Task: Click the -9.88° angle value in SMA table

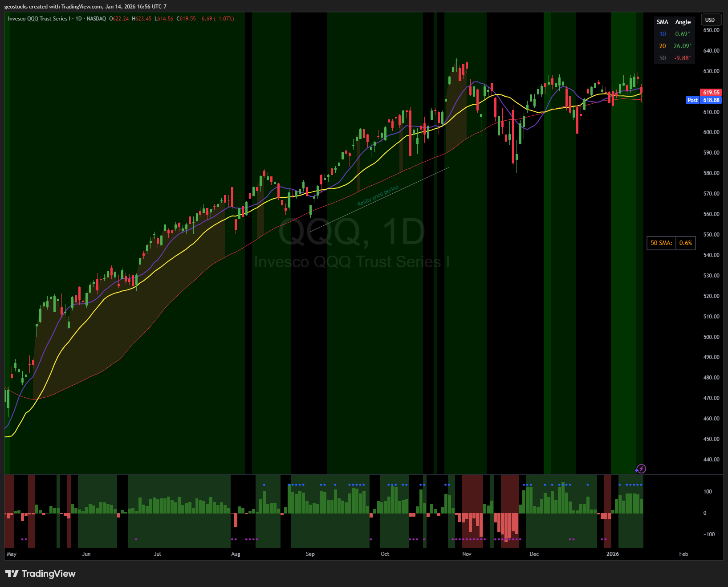Action: click(x=683, y=58)
